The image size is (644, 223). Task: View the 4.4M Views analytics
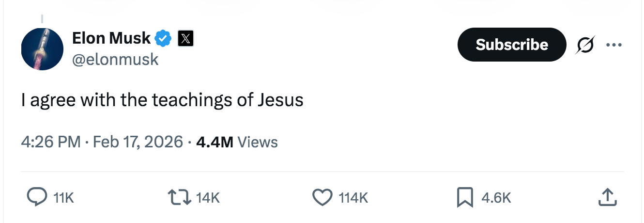click(x=237, y=142)
